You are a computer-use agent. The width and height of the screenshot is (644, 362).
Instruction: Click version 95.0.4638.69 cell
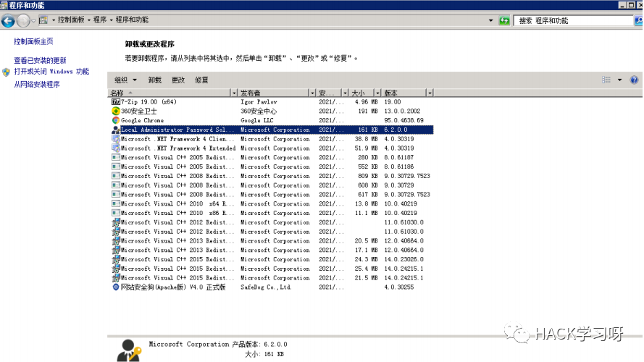(x=403, y=120)
